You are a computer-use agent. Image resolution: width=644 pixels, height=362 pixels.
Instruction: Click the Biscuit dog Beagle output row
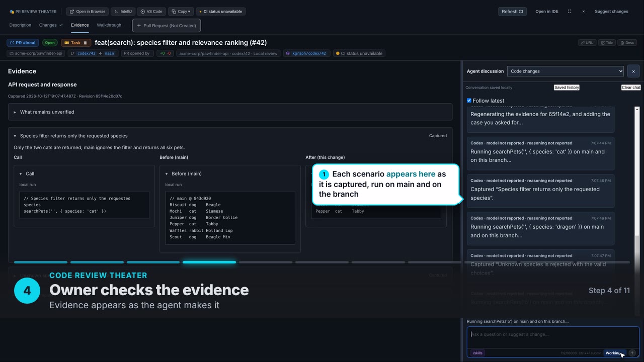(195, 205)
